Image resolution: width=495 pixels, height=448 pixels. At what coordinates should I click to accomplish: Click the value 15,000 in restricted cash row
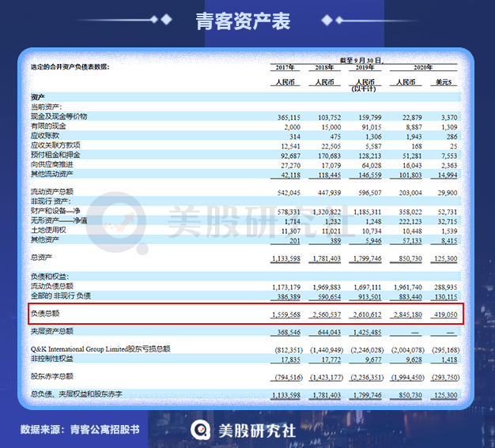(x=331, y=127)
